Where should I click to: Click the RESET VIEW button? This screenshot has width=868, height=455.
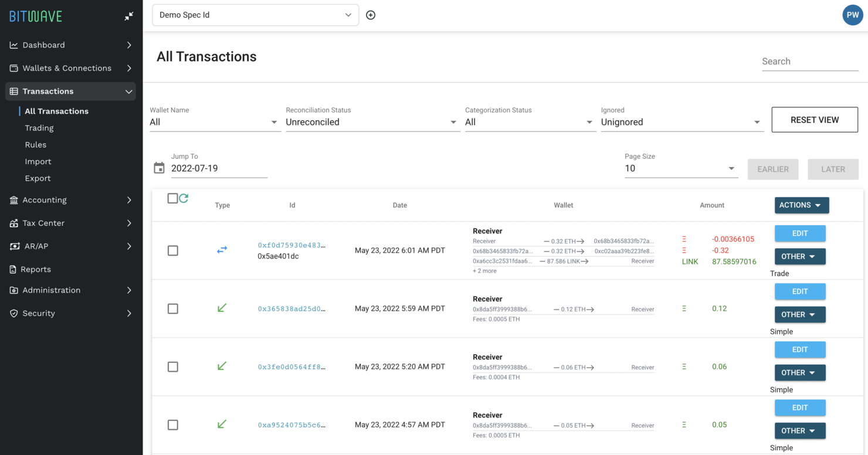[x=815, y=120]
